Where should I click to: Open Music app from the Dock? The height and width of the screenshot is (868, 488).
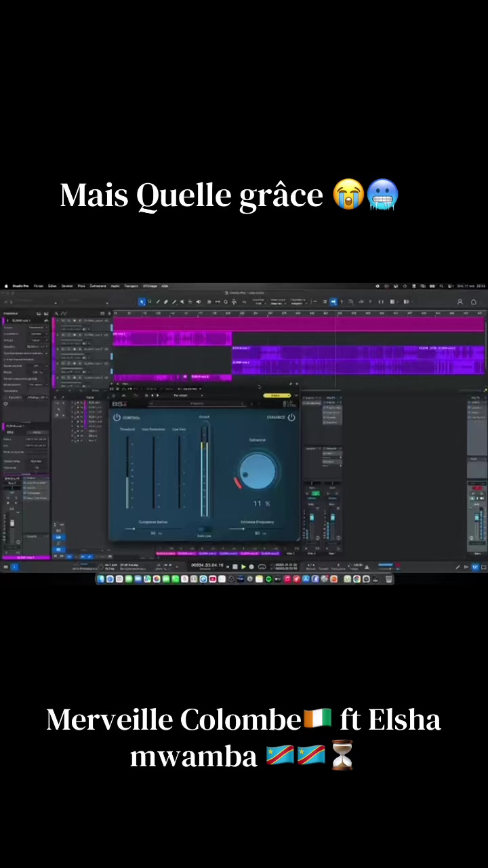pos(287,579)
